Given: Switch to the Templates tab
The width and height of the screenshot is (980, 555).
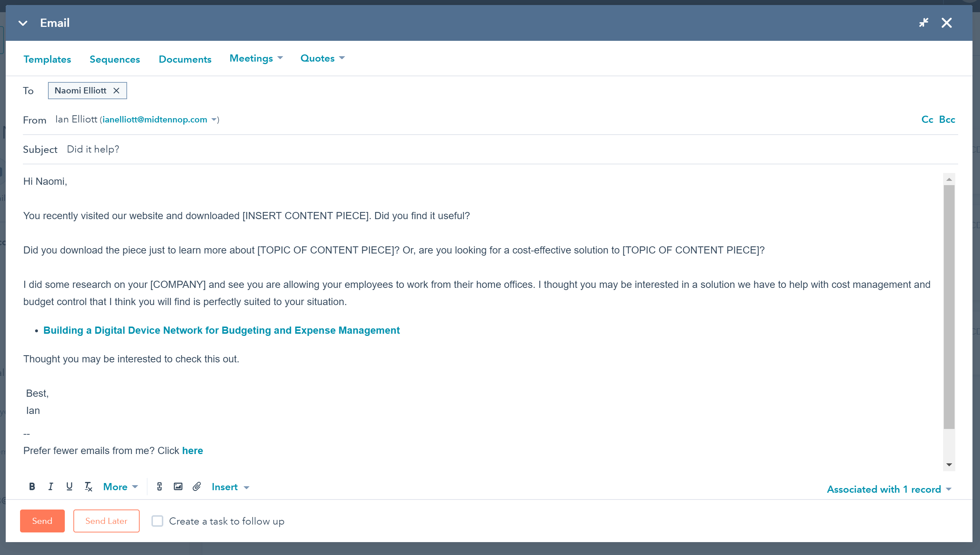Looking at the screenshot, I should pyautogui.click(x=47, y=58).
